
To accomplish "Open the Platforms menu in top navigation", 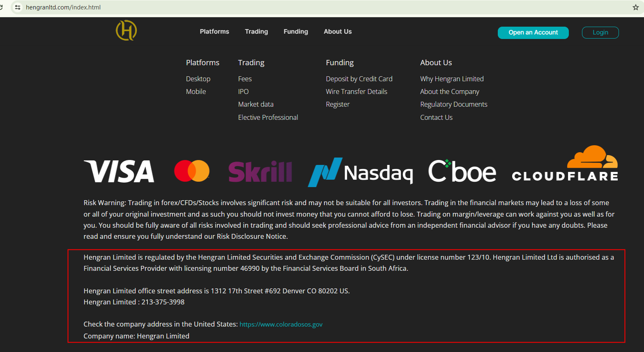I will [214, 32].
